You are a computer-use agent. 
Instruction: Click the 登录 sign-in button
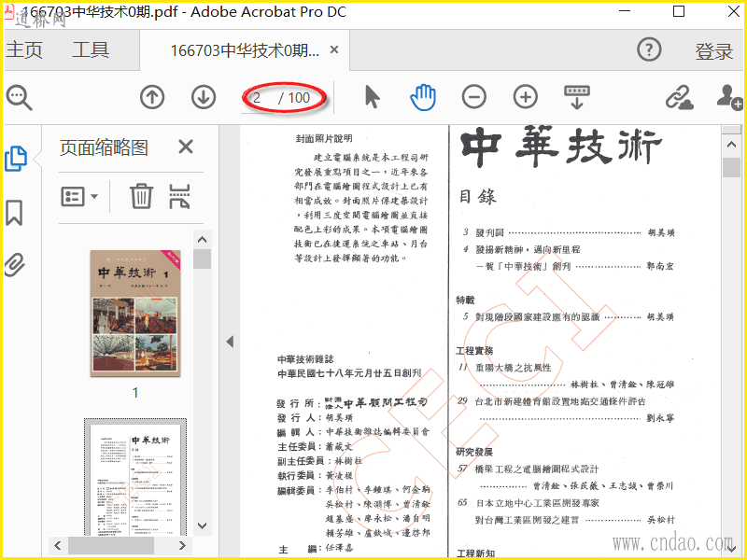click(713, 51)
